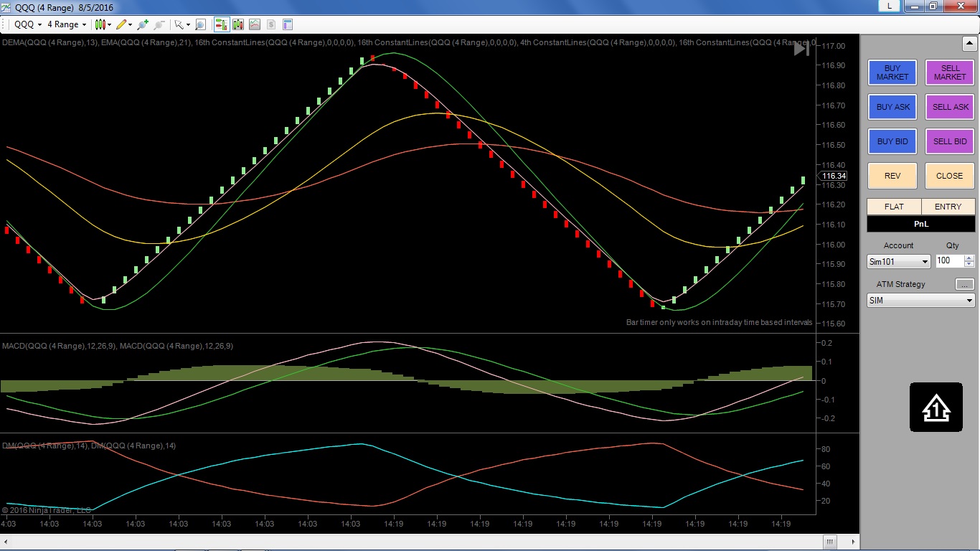The height and width of the screenshot is (551, 980).
Task: Open the indicators line chart icon
Action: [x=255, y=24]
